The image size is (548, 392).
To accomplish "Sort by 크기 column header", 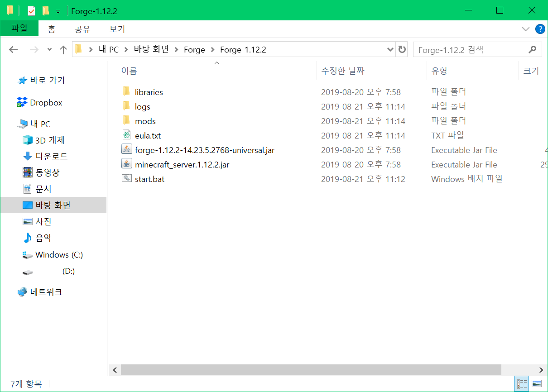I will coord(532,71).
